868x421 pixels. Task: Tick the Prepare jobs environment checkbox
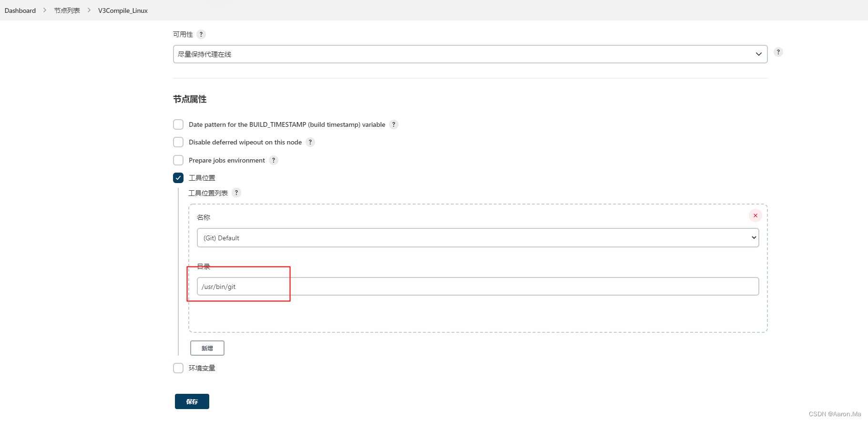[x=178, y=160]
